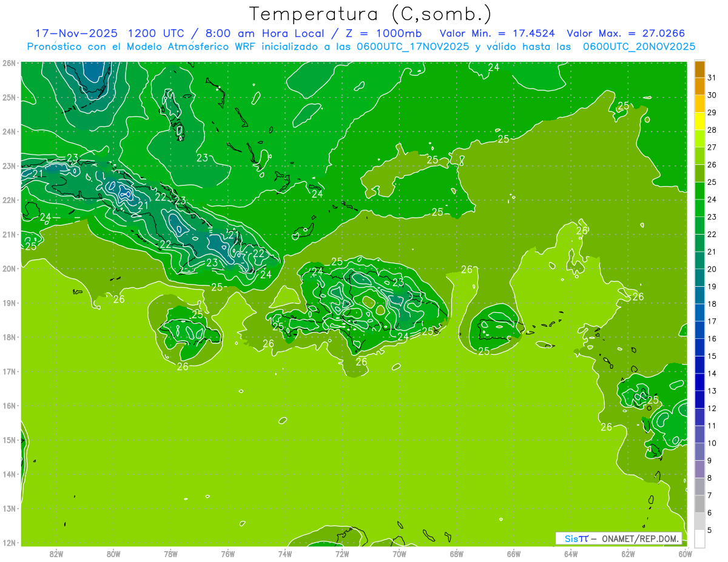The width and height of the screenshot is (728, 562).
Task: Click the '80W' longitude axis label
Action: [113, 554]
